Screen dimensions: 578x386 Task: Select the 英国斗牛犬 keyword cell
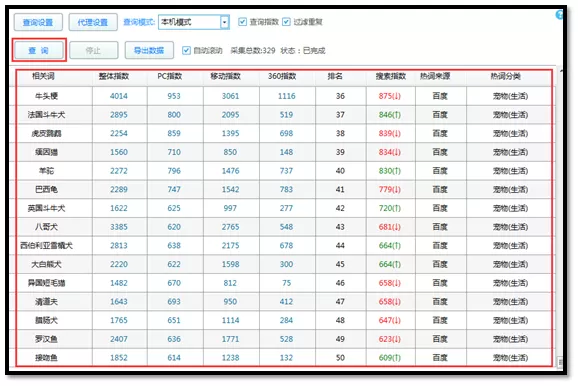46,208
